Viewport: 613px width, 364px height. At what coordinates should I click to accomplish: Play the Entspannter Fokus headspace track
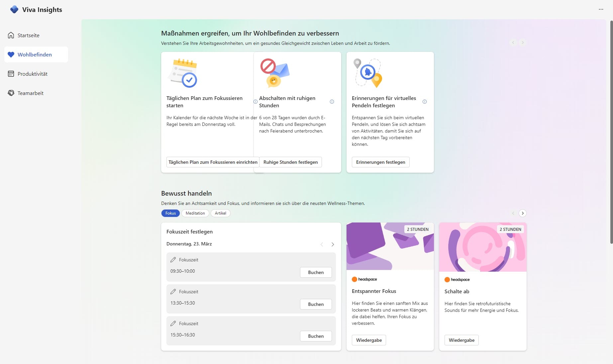coord(369,340)
